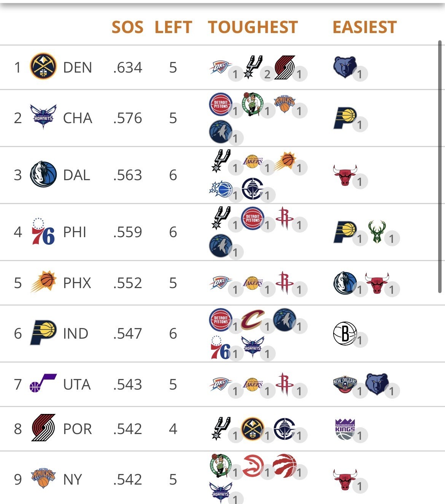The image size is (445, 504).
Task: Click the New Orleans Pelicans logo in Utah's row
Action: [345, 384]
